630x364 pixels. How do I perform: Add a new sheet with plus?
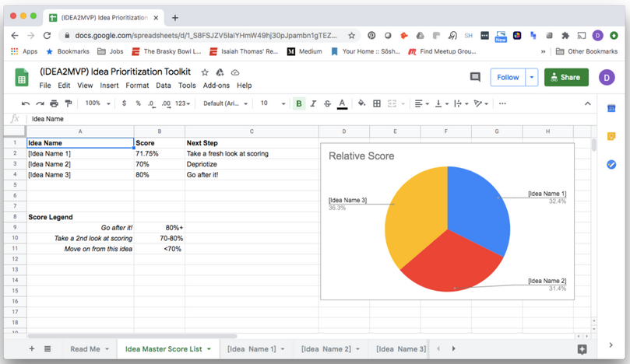point(32,348)
